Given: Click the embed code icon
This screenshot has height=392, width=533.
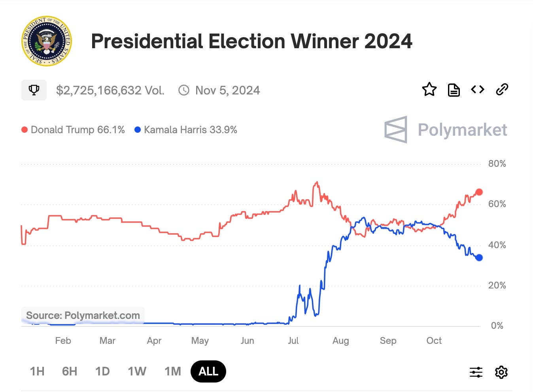Looking at the screenshot, I should click(477, 90).
